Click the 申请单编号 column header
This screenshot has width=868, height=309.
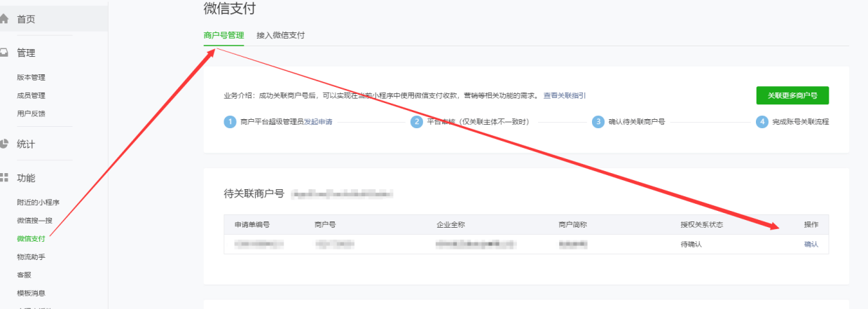pyautogui.click(x=252, y=225)
